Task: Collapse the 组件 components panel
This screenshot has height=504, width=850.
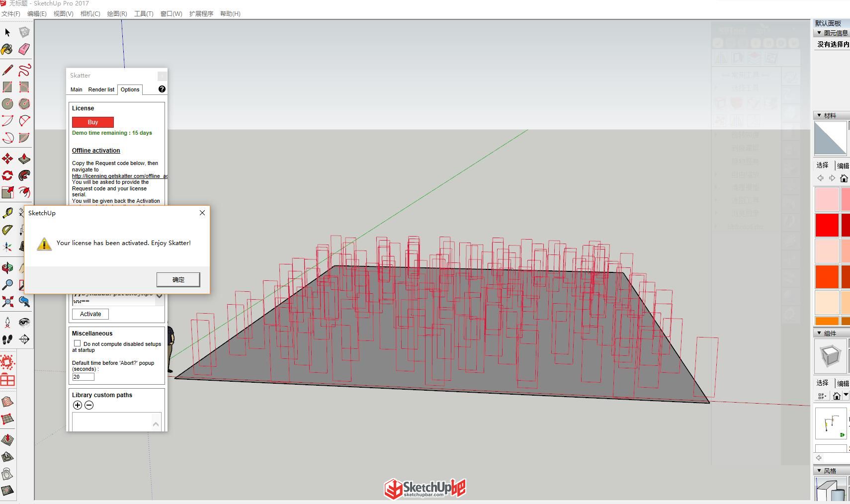Action: click(x=819, y=333)
